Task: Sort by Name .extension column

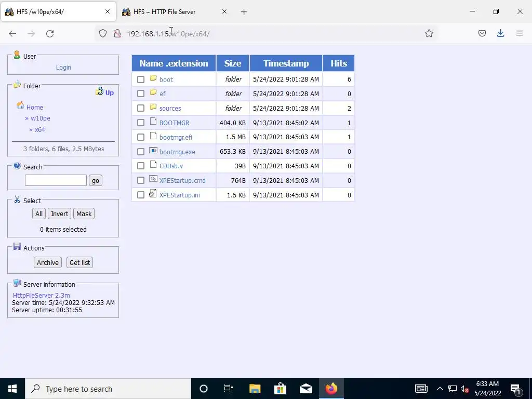Action: (174, 63)
